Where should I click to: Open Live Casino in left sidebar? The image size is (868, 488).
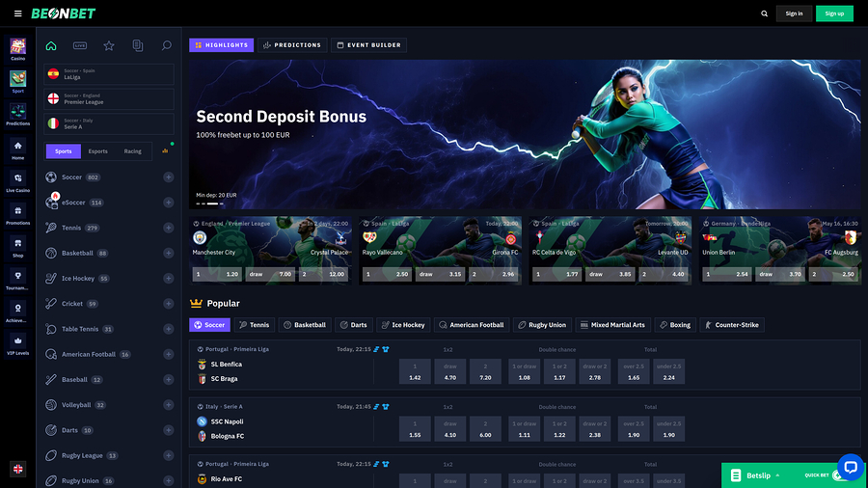(17, 181)
